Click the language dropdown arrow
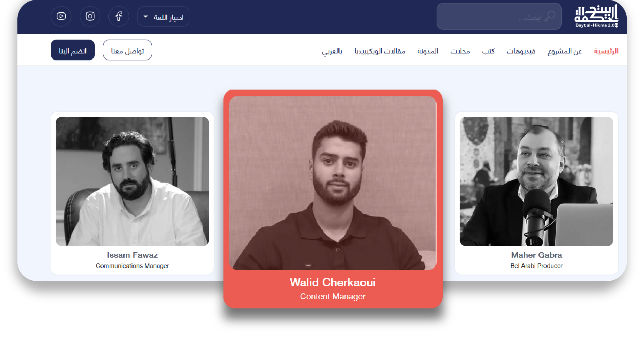Image resolution: width=644 pixels, height=338 pixels. coord(146,17)
